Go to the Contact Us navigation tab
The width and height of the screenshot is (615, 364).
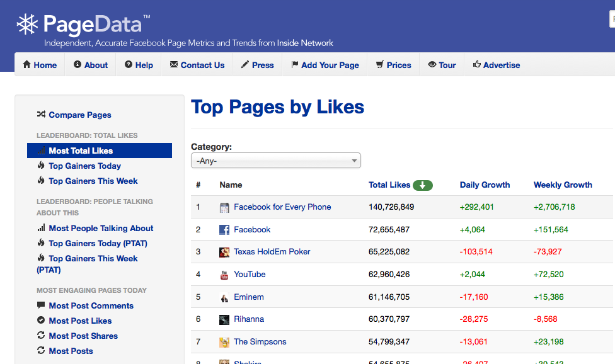197,65
